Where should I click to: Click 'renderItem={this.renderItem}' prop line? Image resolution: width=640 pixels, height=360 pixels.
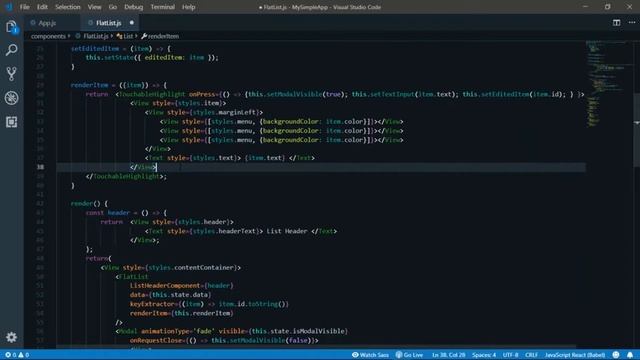182,313
